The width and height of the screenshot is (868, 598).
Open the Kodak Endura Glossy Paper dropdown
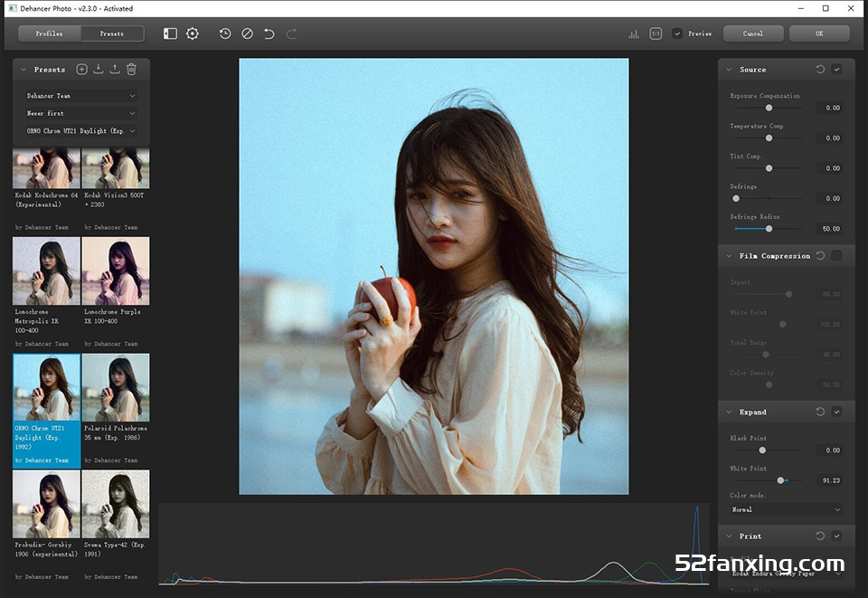pos(786,574)
